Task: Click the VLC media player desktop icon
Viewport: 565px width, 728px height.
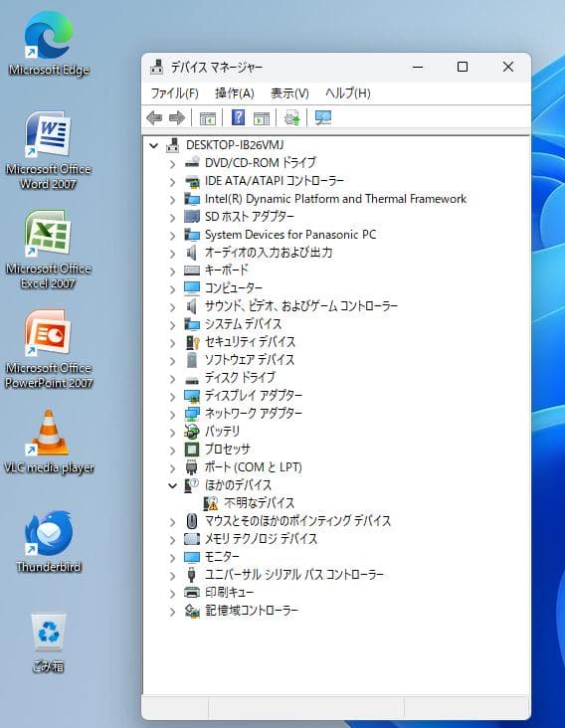Action: click(49, 442)
